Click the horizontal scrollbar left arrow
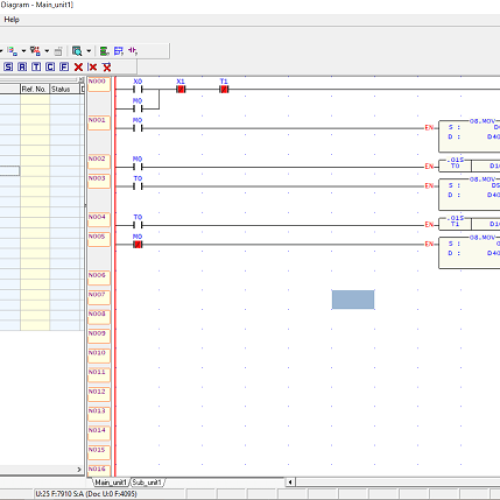Viewport: 500px width, 500px height. [290, 482]
